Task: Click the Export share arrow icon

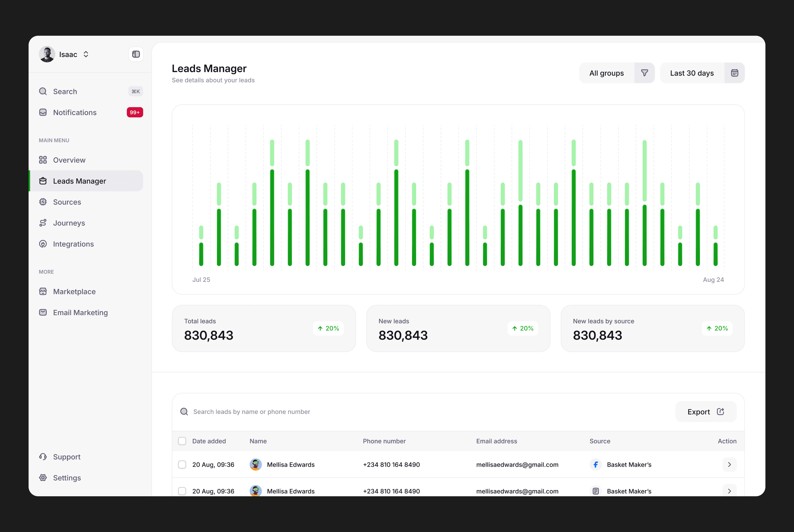Action: point(721,412)
